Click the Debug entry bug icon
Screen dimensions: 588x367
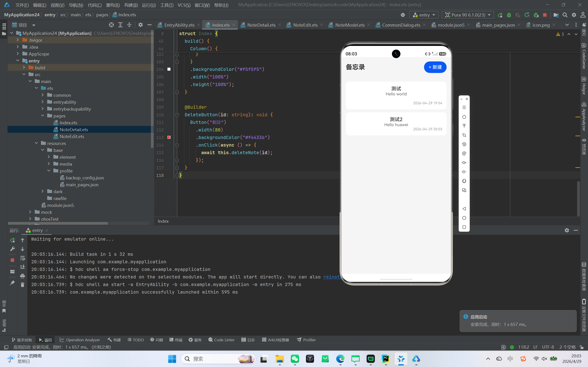(x=509, y=15)
